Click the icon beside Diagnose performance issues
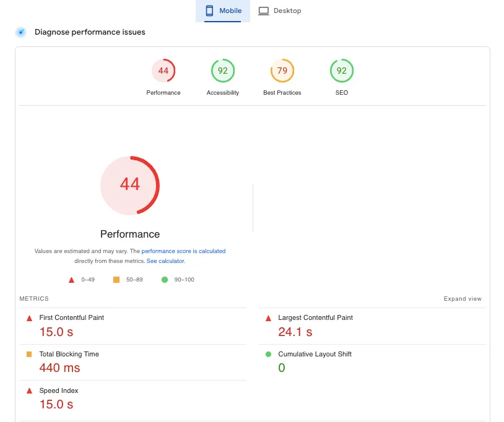 [x=20, y=32]
